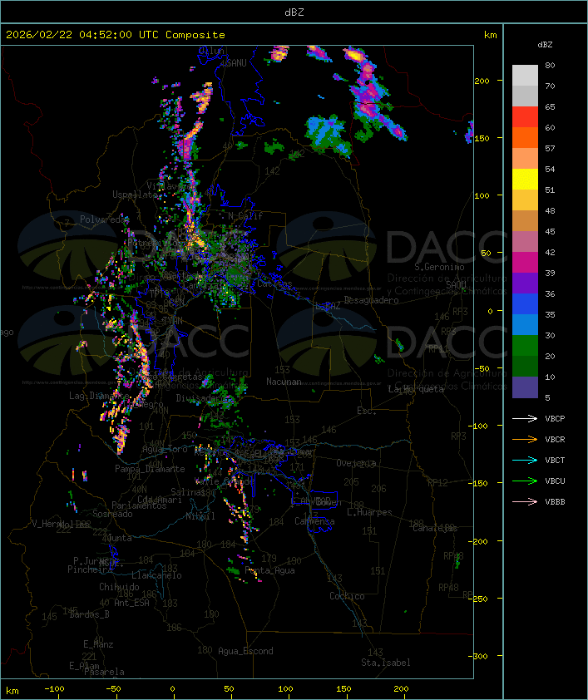Click the white VBCP arrow icon
The image size is (588, 700).
tap(525, 418)
